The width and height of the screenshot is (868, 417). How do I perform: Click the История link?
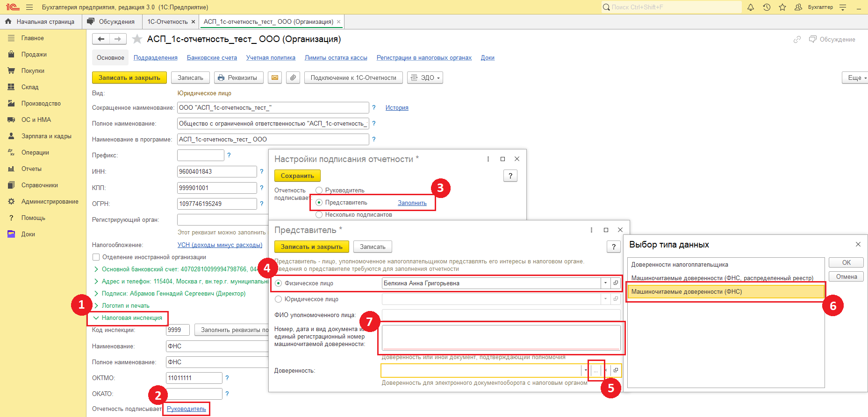(397, 108)
